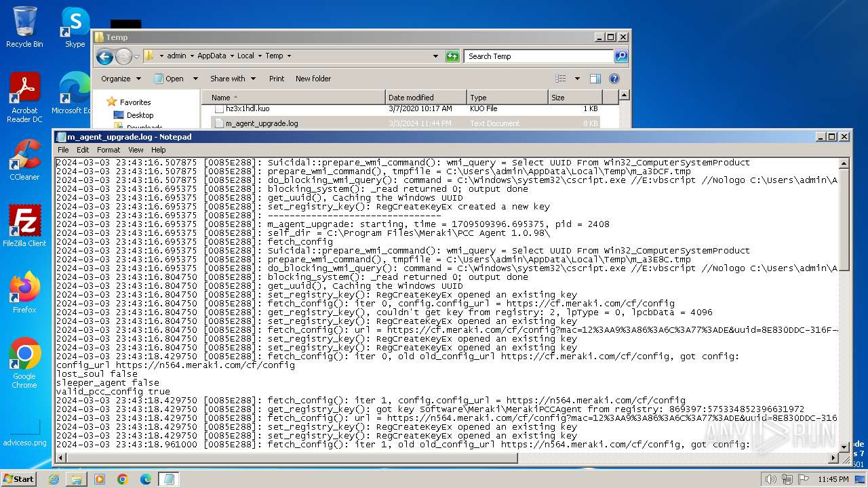868x488 pixels.
Task: Click Open button in Explorer toolbar
Action: (x=170, y=79)
